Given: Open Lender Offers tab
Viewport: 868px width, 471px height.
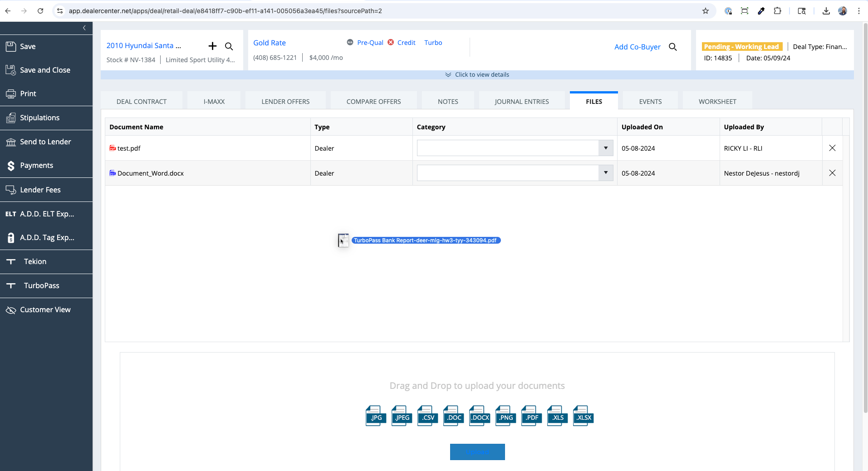Looking at the screenshot, I should pos(285,101).
